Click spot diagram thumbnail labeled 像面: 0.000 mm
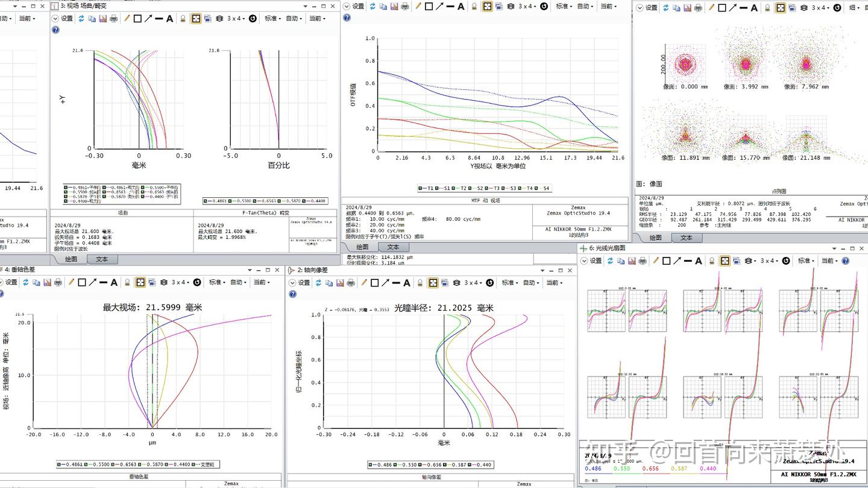The width and height of the screenshot is (868, 488). [x=684, y=63]
